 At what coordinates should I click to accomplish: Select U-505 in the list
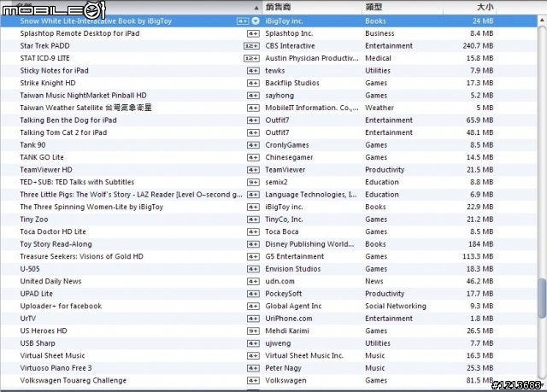tap(30, 269)
